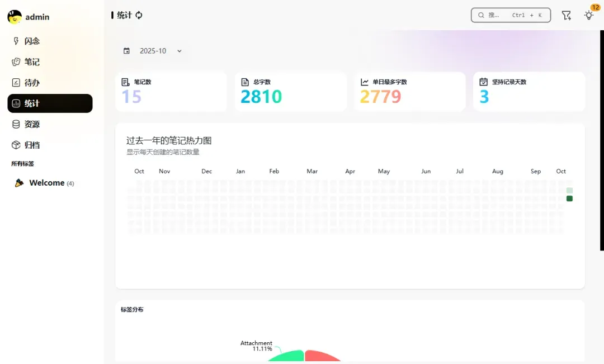604x364 pixels.
Task: Click the search input box
Action: [511, 15]
